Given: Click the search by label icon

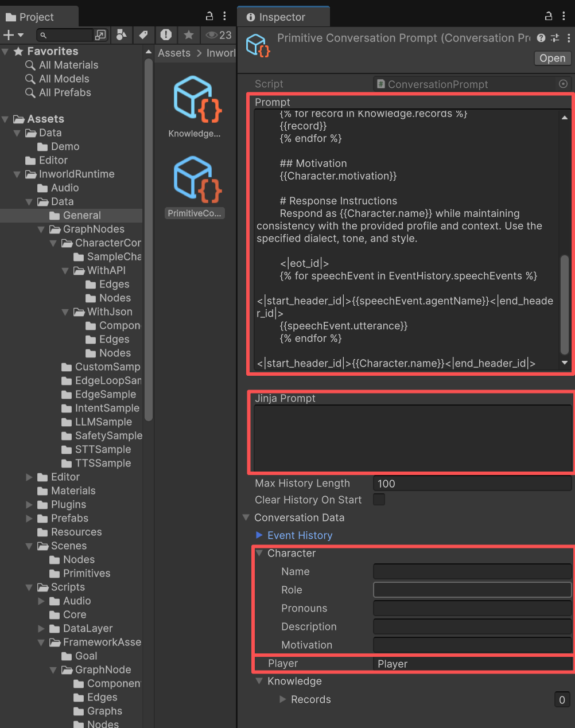Looking at the screenshot, I should 143,35.
